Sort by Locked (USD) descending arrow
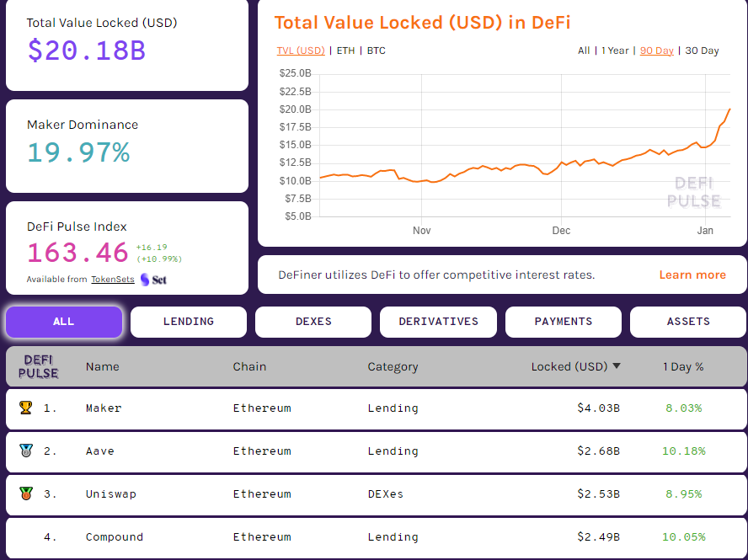The image size is (748, 560). click(x=617, y=366)
